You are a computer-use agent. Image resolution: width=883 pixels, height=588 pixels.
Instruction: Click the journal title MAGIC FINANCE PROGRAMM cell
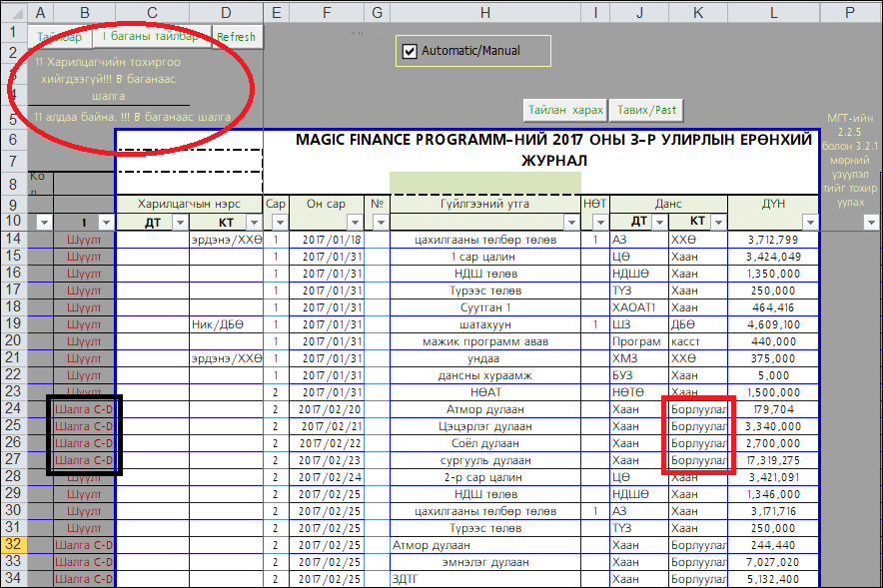coord(553,150)
